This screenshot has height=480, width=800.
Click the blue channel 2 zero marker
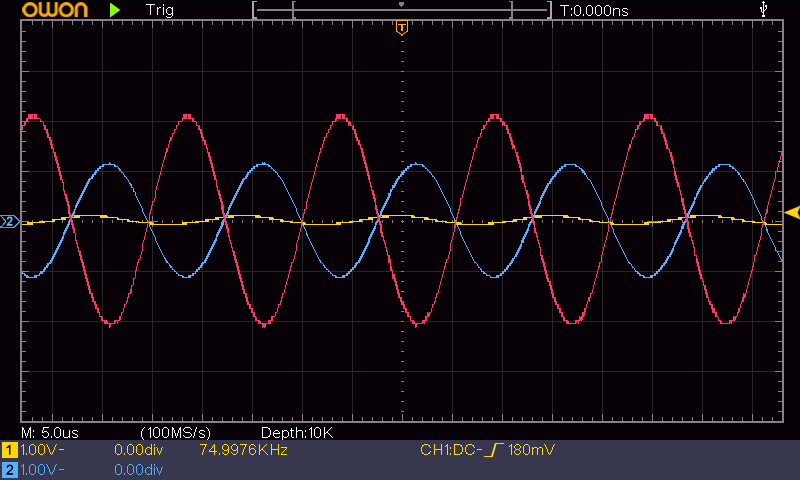click(10, 221)
